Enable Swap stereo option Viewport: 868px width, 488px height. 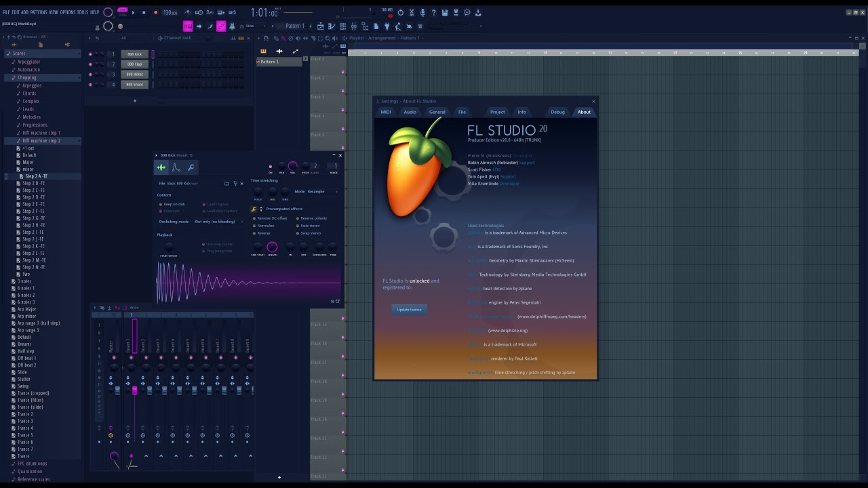coord(309,233)
